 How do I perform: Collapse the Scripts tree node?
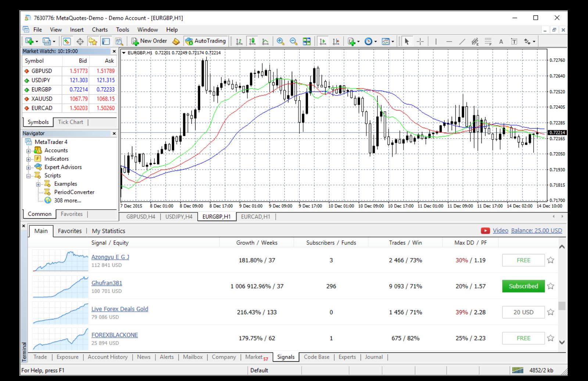point(28,176)
